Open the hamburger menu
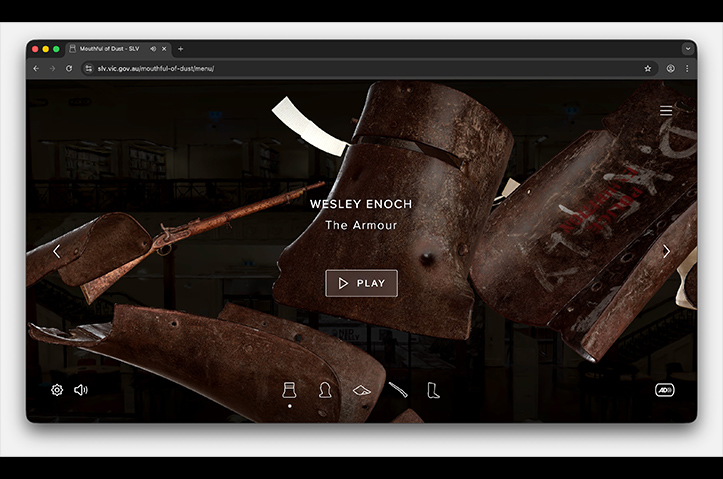Image resolution: width=723 pixels, height=479 pixels. click(665, 111)
